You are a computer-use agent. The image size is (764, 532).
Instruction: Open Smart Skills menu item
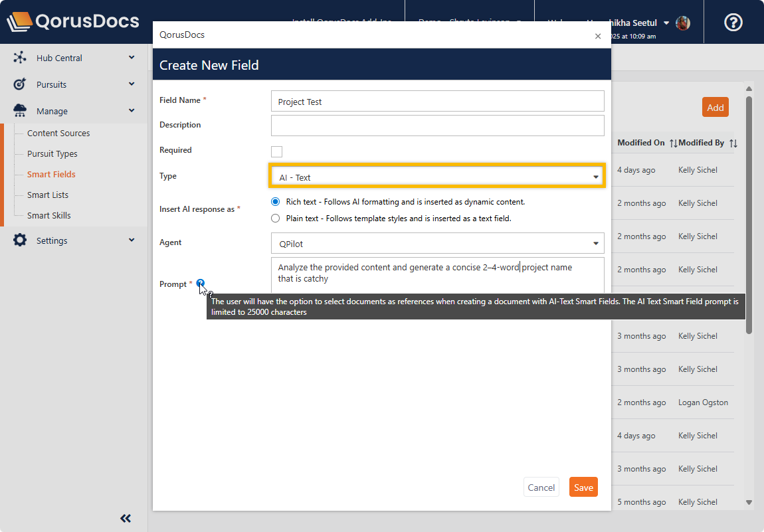pyautogui.click(x=48, y=215)
